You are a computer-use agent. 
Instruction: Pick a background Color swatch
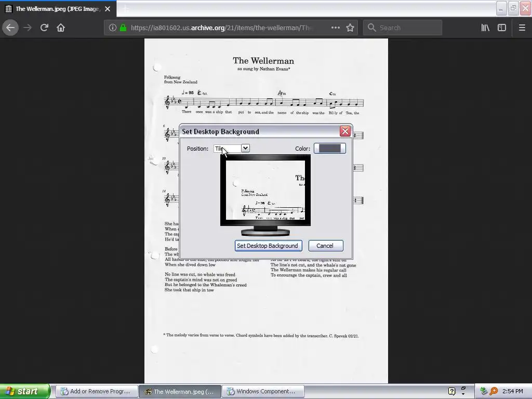(x=329, y=148)
